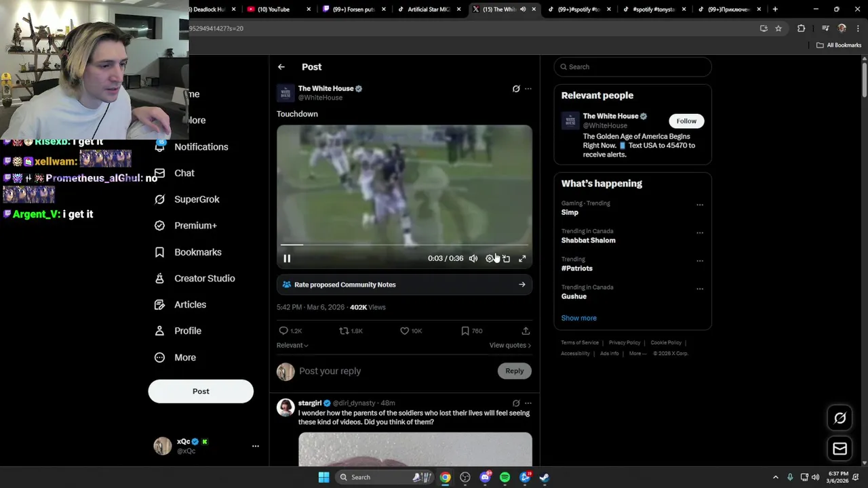Open Chrome from taskbar
This screenshot has width=868, height=488.
coord(445,477)
